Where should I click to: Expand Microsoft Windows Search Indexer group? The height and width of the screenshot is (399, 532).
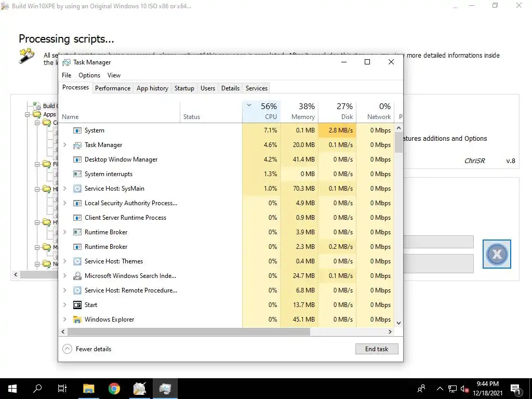pyautogui.click(x=65, y=276)
